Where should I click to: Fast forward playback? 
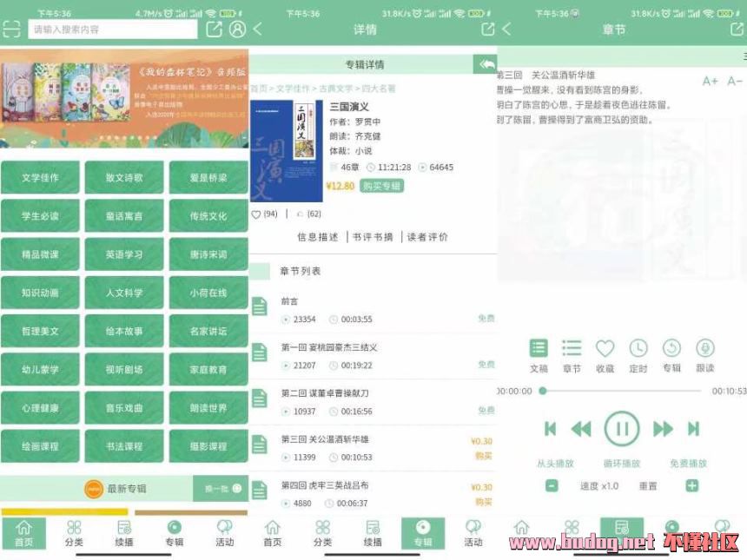(663, 429)
